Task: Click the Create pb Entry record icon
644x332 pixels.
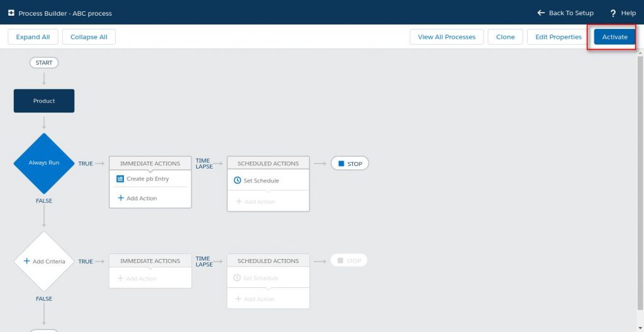Action: 121,179
